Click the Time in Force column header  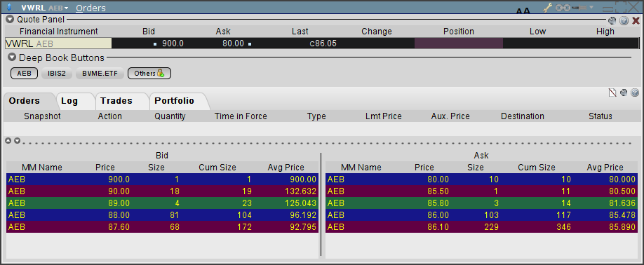coord(241,116)
